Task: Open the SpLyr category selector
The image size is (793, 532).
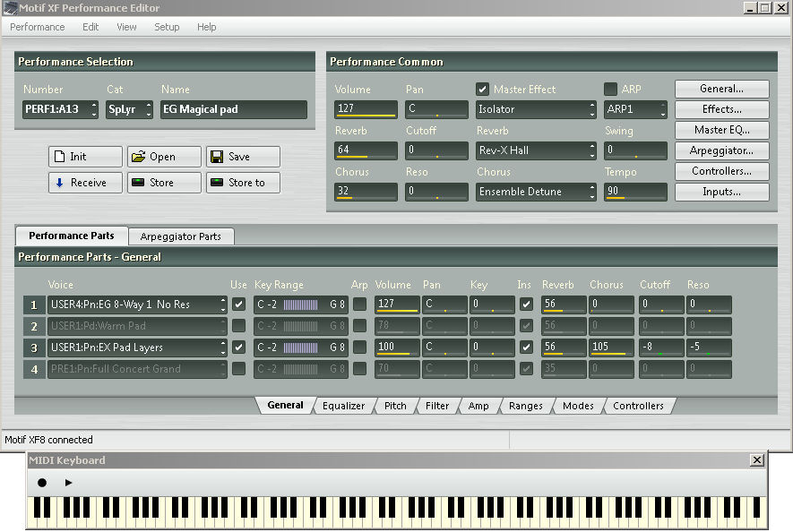Action: pos(129,109)
